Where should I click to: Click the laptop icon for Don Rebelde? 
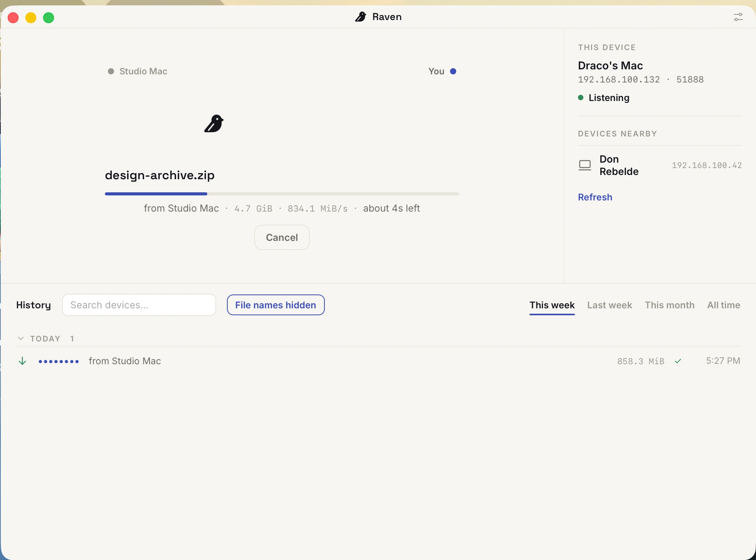[585, 165]
